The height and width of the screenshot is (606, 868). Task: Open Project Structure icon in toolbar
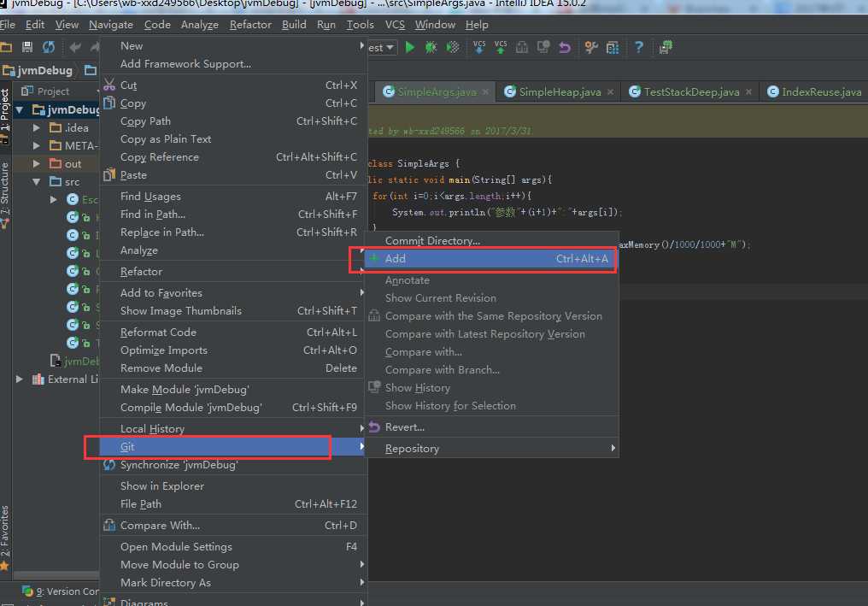[x=613, y=48]
